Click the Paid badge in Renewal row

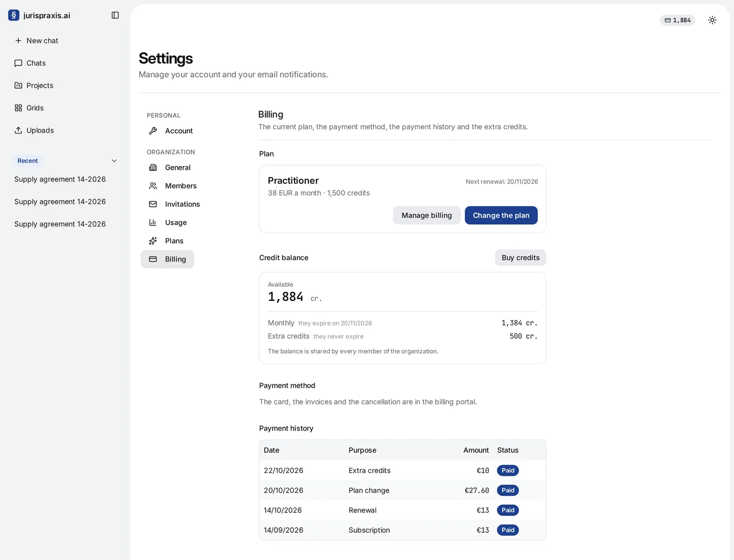[508, 510]
